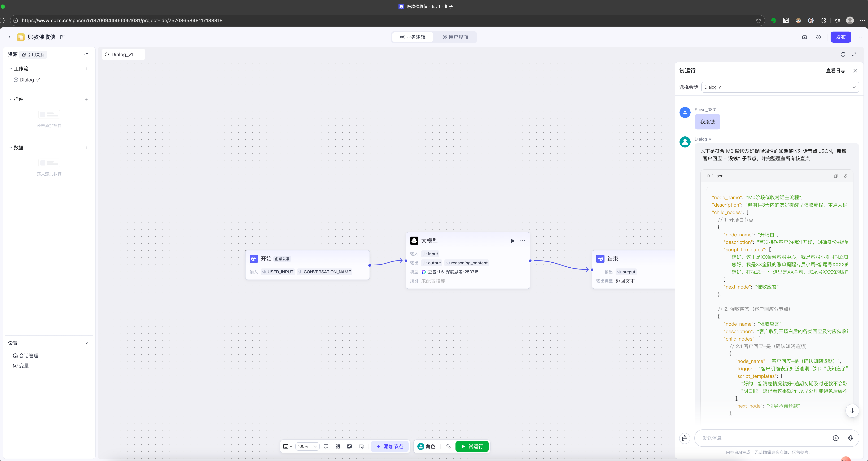The height and width of the screenshot is (461, 868).
Task: Click the 发布 publish button
Action: point(840,37)
